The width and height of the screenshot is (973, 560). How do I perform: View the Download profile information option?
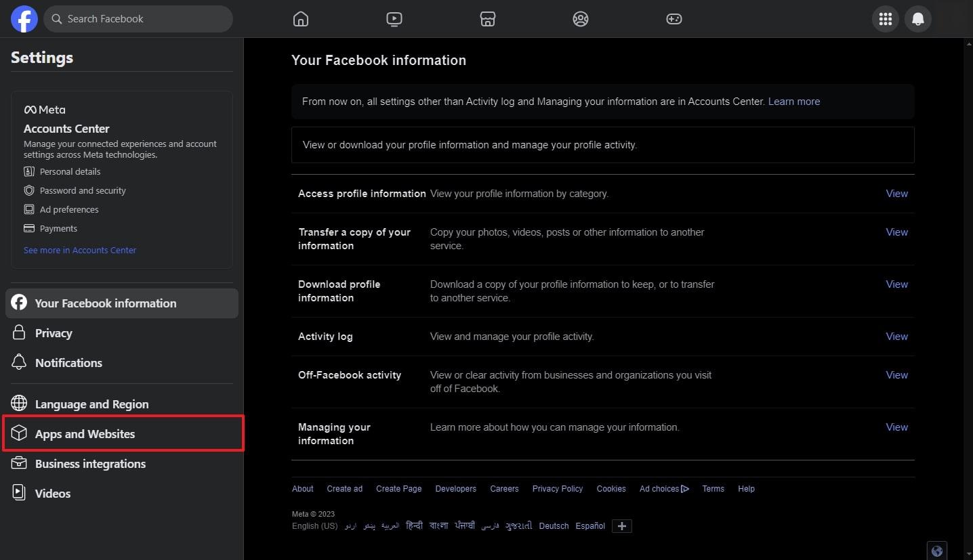[896, 284]
